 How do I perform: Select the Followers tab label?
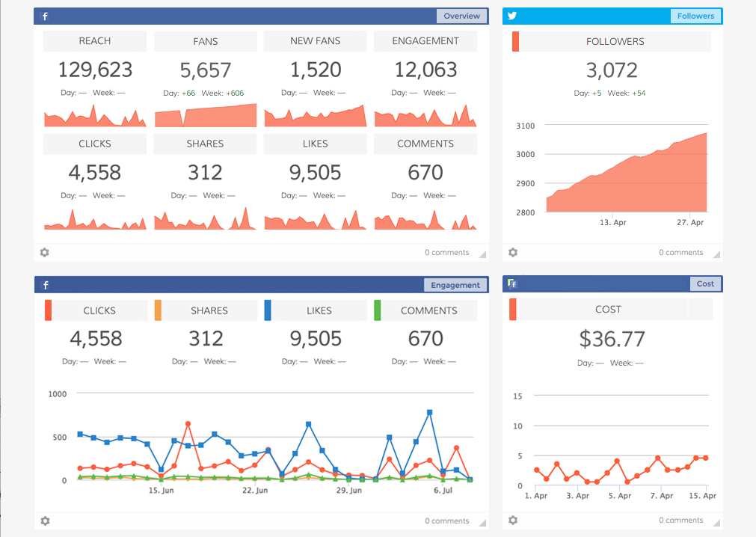point(695,16)
